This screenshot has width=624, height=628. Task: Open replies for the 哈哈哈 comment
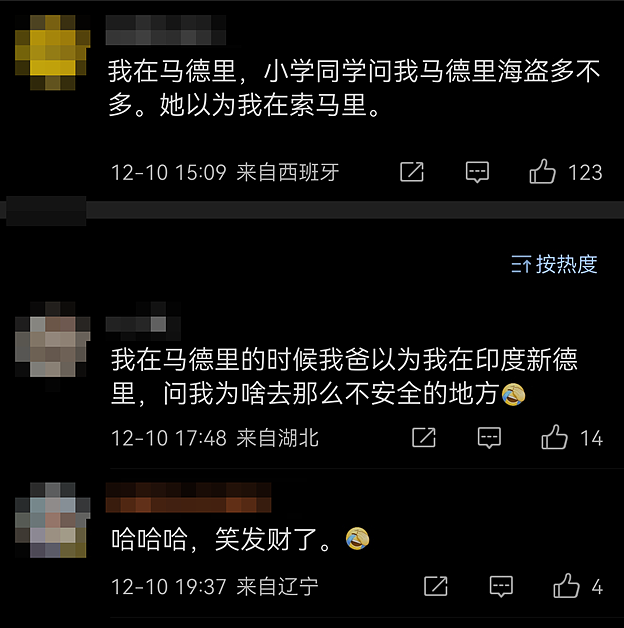click(501, 586)
